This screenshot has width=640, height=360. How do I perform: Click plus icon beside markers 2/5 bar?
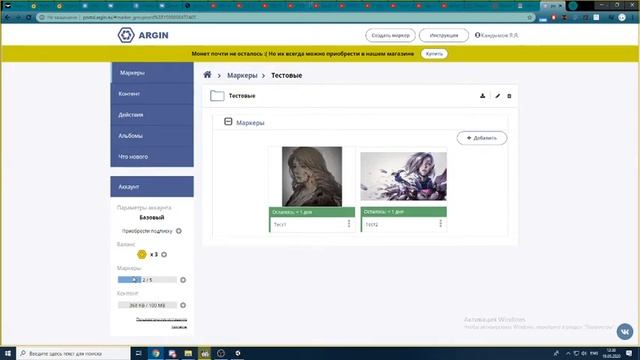(x=183, y=280)
